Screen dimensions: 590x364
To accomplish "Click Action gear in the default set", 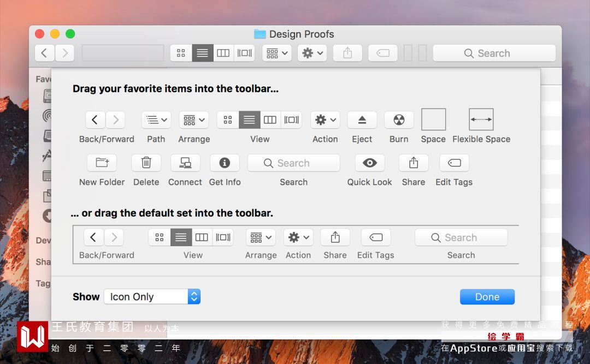I will click(x=298, y=237).
